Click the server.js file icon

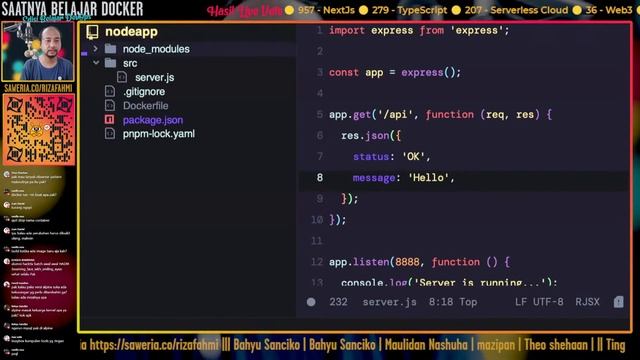pyautogui.click(x=122, y=77)
